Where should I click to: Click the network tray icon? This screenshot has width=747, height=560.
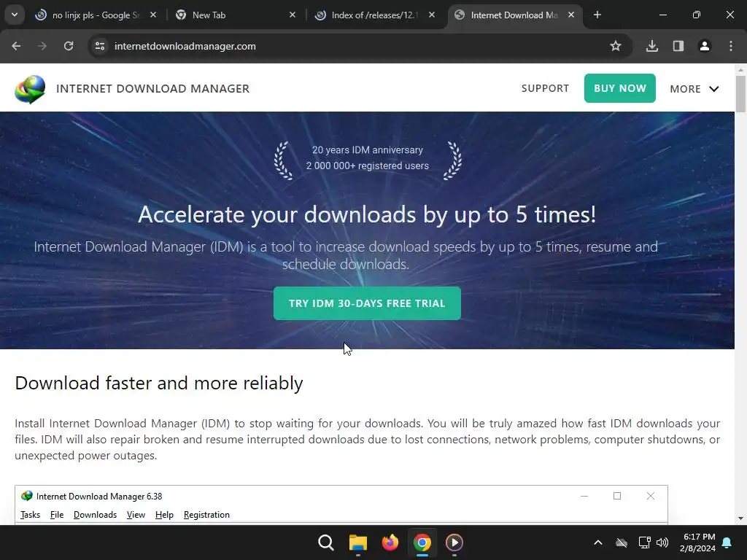645,542
